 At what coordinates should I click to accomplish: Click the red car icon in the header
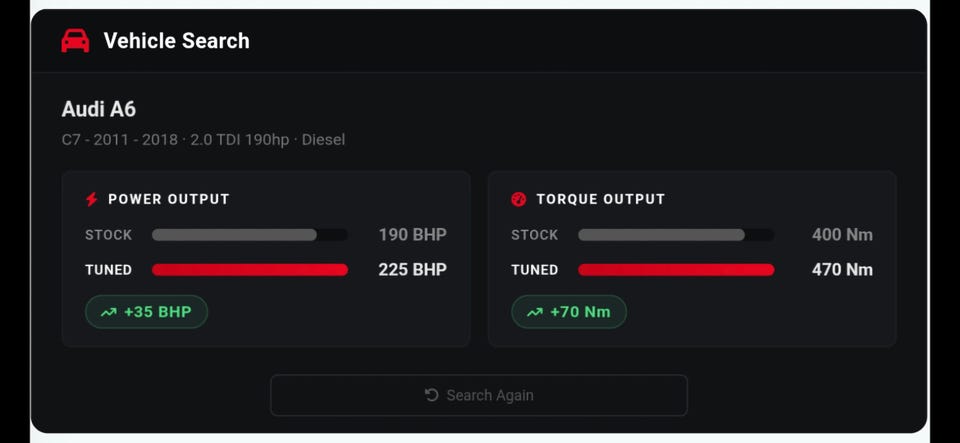75,41
